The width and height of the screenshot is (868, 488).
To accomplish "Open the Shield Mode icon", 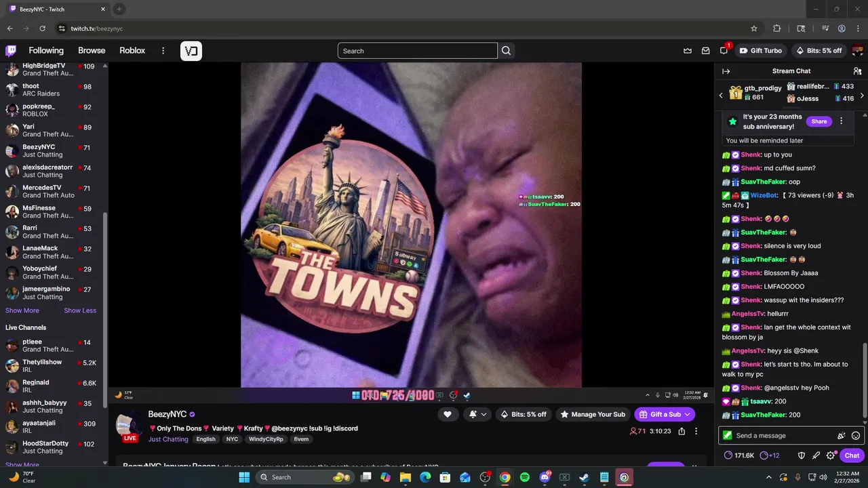I will click(x=801, y=455).
